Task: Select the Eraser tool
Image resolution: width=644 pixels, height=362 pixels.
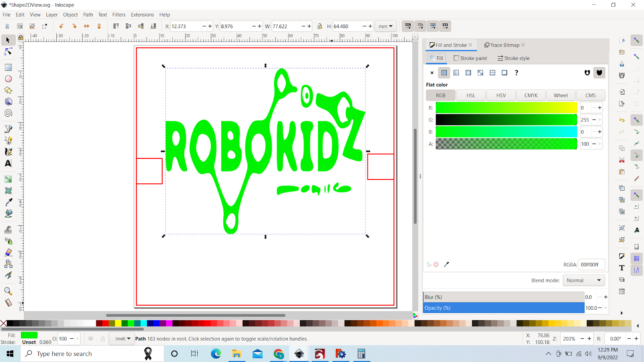Action: (8, 253)
